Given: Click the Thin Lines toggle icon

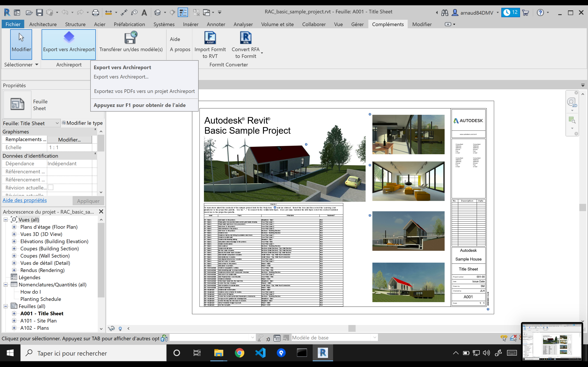Looking at the screenshot, I should (x=183, y=12).
